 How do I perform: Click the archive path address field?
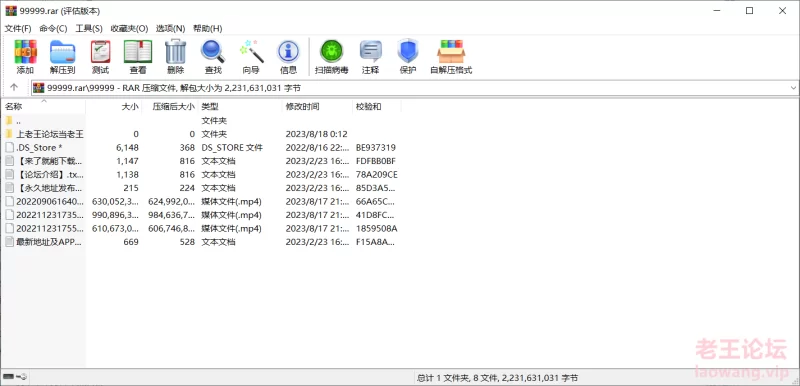[x=414, y=88]
